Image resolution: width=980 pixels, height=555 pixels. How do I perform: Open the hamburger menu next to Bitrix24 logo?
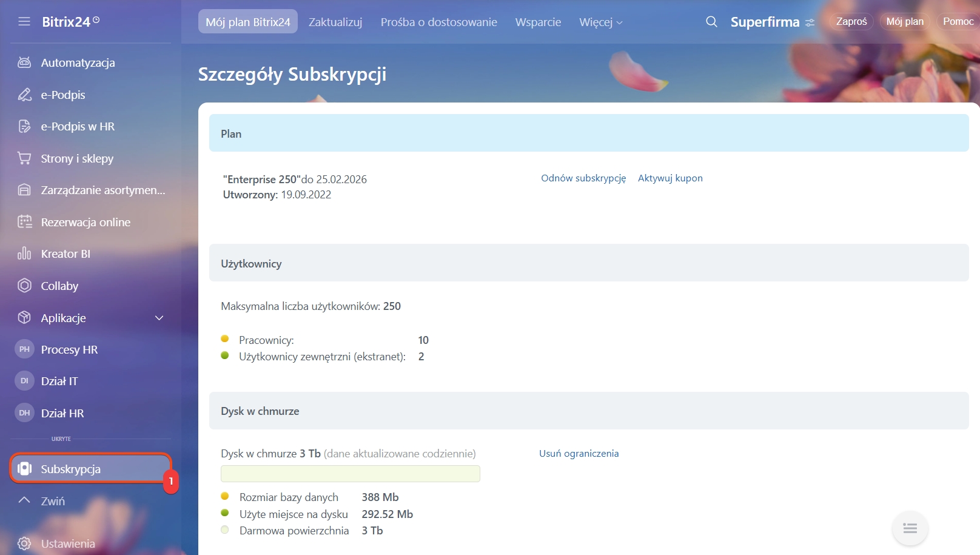tap(24, 22)
